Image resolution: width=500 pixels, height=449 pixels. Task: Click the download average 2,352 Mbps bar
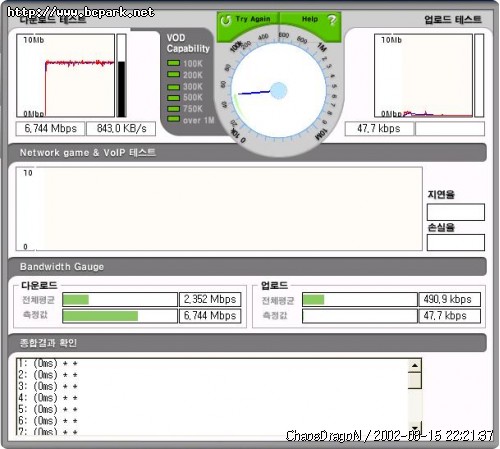click(120, 299)
